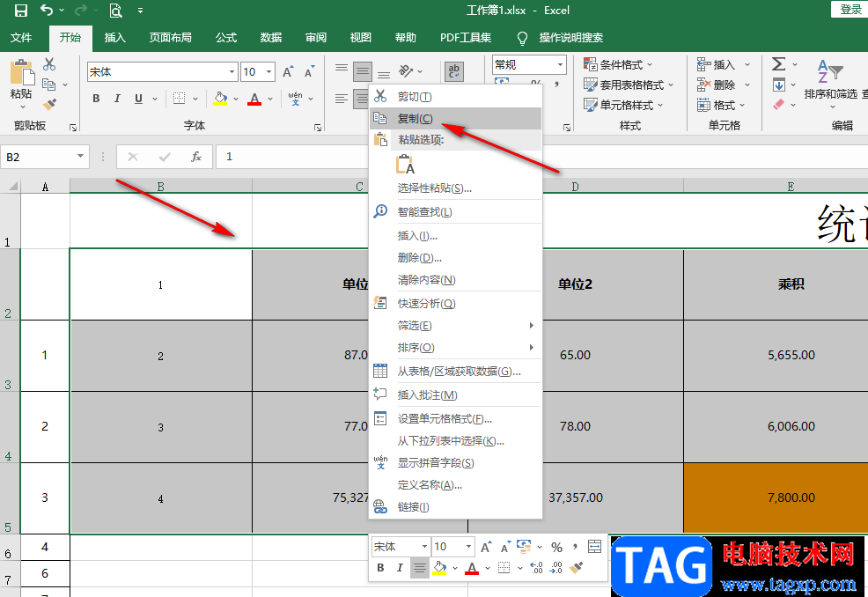Viewport: 868px width, 597px height.
Task: Toggle Wrap Text in alignment group
Action: pyautogui.click(x=454, y=71)
